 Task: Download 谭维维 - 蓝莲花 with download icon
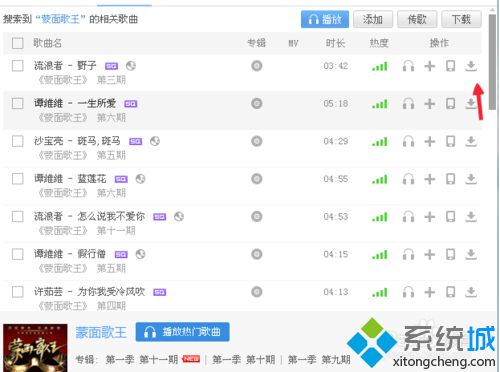[x=471, y=179]
